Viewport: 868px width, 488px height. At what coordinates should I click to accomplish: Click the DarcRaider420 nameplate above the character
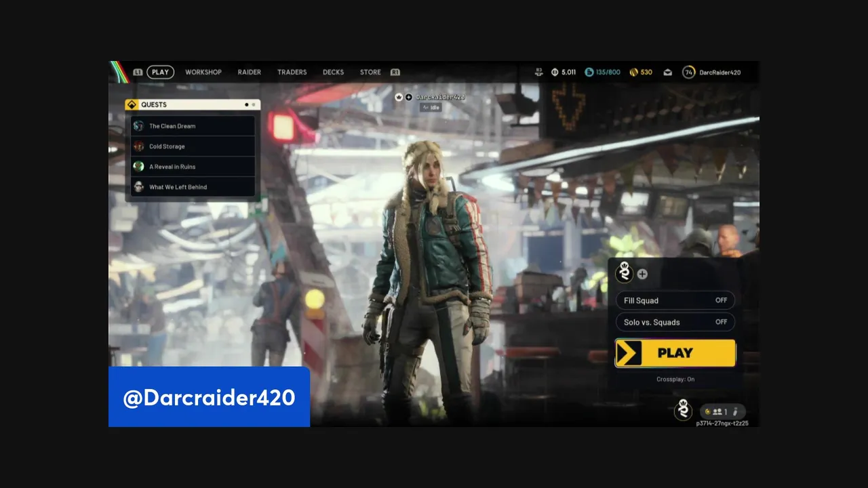[x=440, y=98]
